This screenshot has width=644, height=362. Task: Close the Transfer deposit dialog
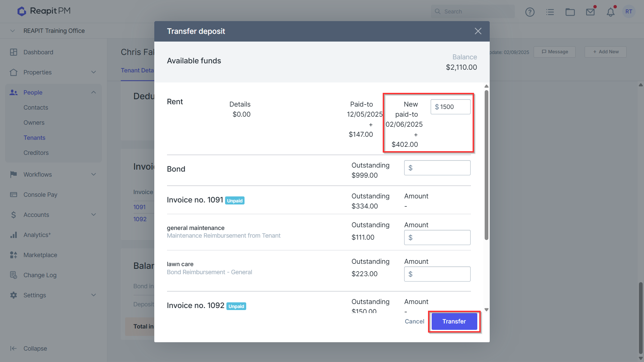pyautogui.click(x=478, y=31)
